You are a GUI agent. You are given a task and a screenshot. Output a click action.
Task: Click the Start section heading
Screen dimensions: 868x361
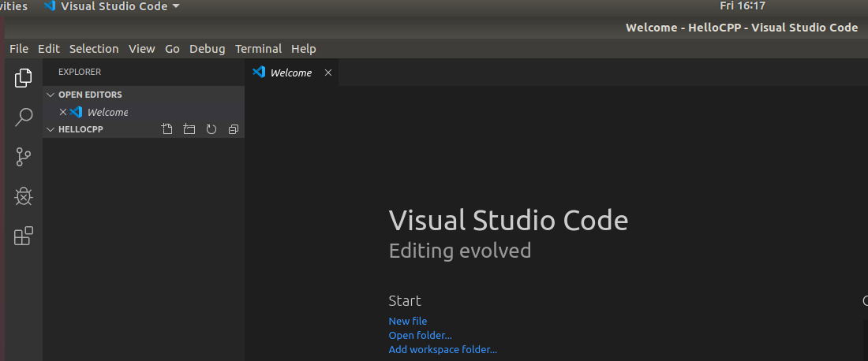click(x=405, y=301)
